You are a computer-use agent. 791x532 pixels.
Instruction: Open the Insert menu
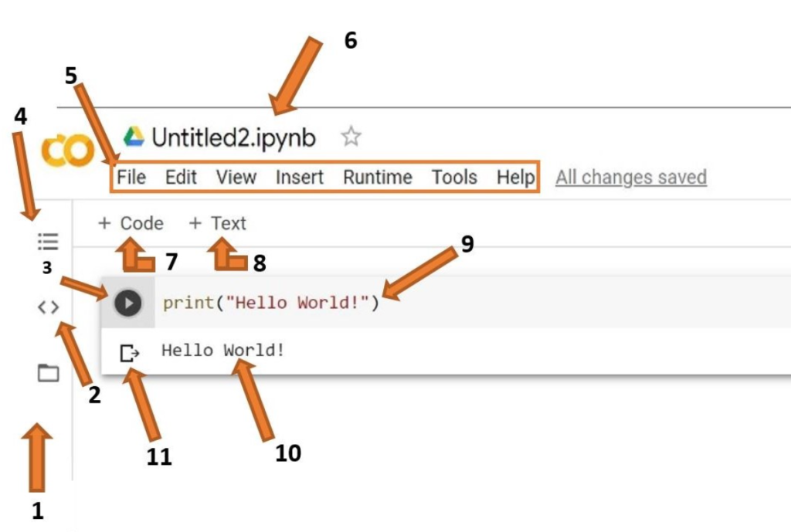[x=300, y=178]
